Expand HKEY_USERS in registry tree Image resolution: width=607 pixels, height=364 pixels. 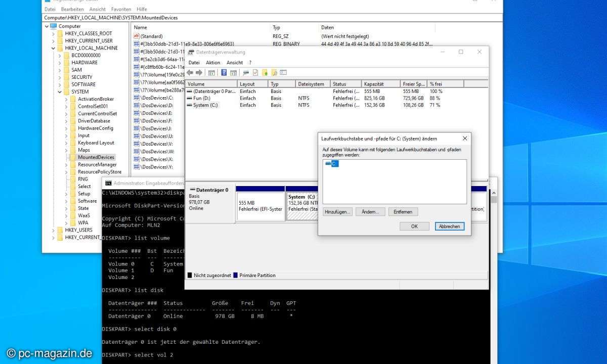(x=54, y=230)
